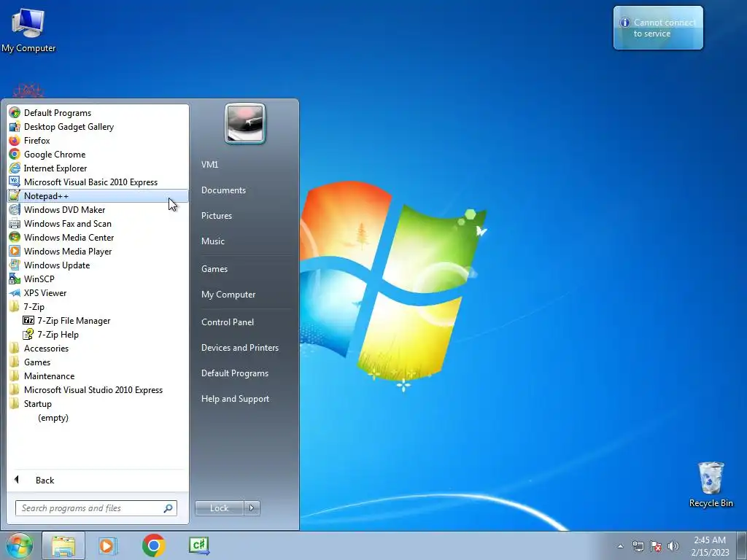Click the Show desktop button
The width and height of the screenshot is (747, 560).
click(x=741, y=545)
